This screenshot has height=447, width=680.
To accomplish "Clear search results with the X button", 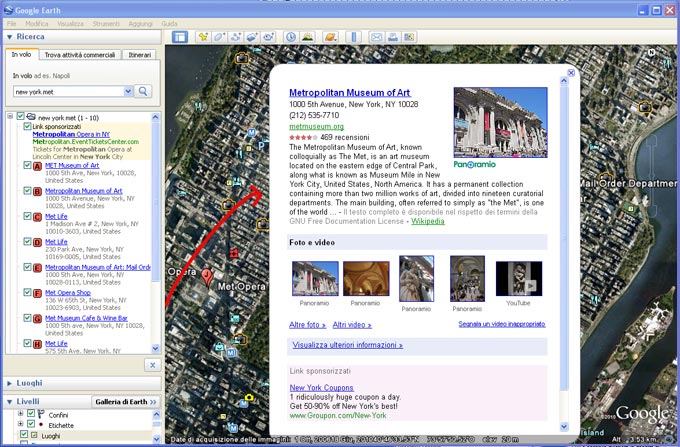I will 152,365.
